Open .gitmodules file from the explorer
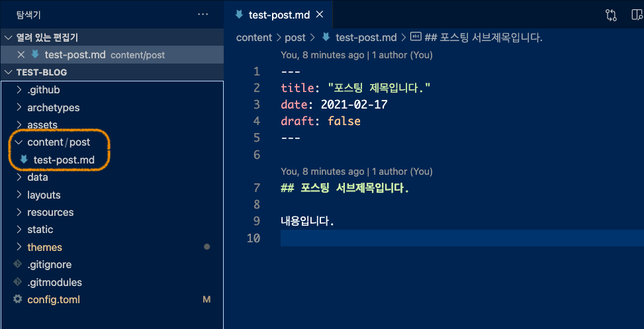Screen dimensions: 644x329 coord(54,282)
